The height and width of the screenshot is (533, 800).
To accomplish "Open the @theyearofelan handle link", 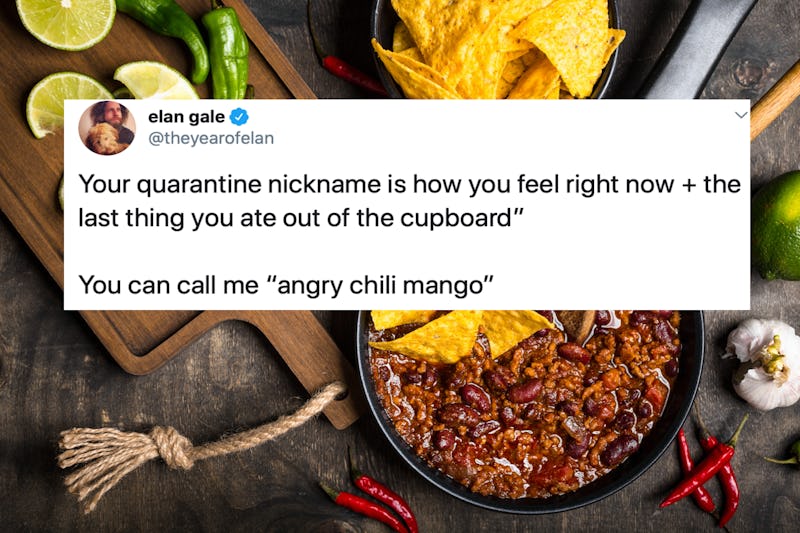I will pos(211,138).
